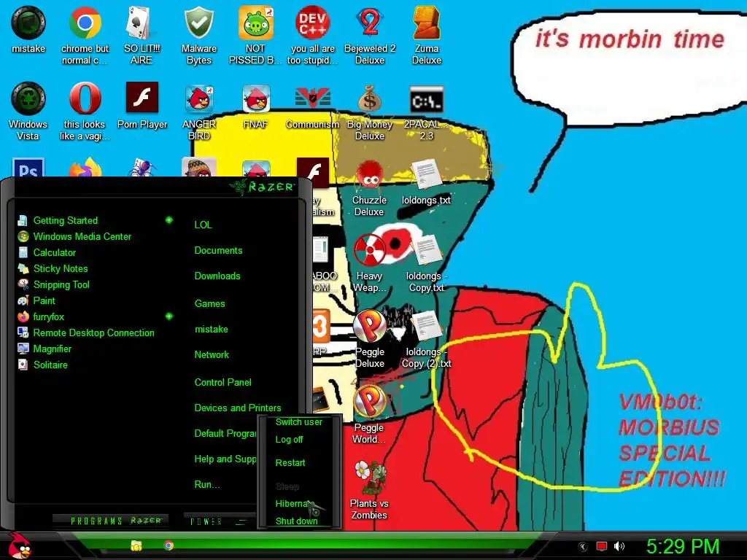Launch furryfox from the start menu
The width and height of the screenshot is (747, 560).
coord(41,316)
